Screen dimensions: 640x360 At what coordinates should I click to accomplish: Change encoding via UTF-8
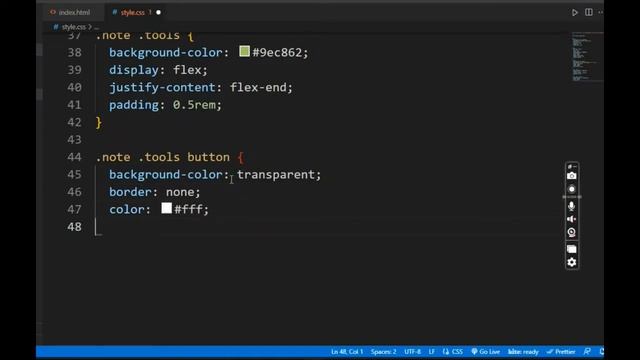pos(412,352)
